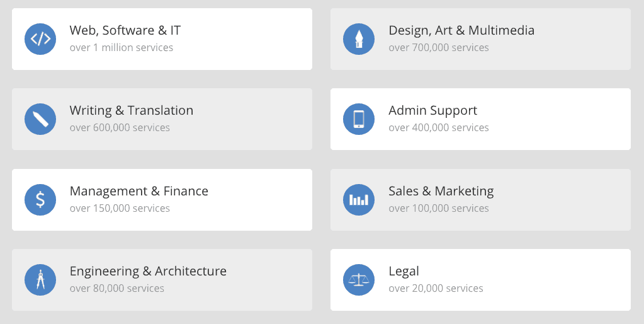Click the dollar sign icon
Screen dimensions: 644x324
[40, 200]
